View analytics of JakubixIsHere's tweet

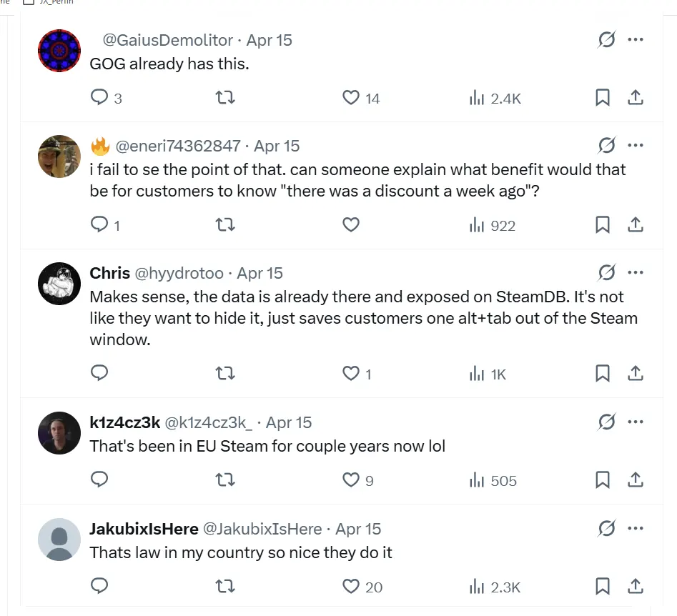(x=495, y=587)
